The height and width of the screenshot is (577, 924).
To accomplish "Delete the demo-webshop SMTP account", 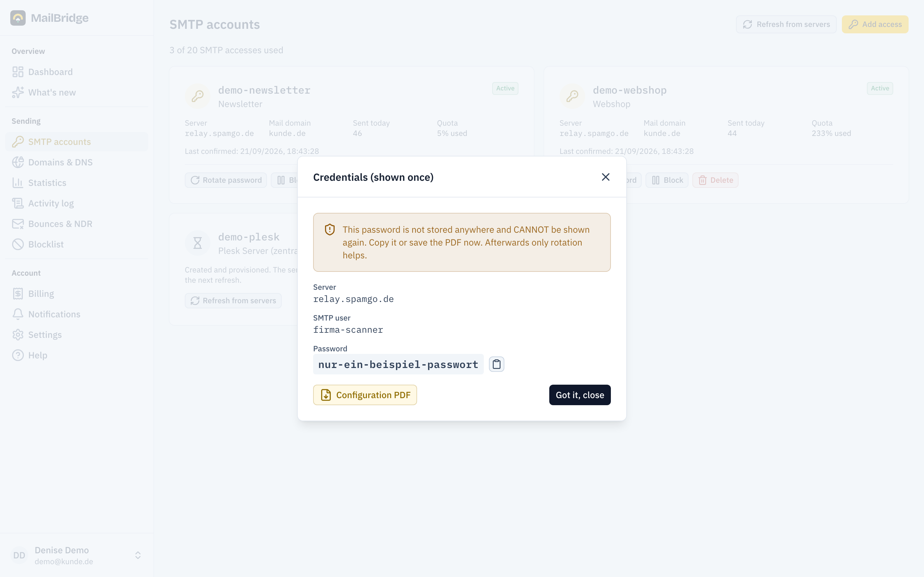I will [715, 180].
